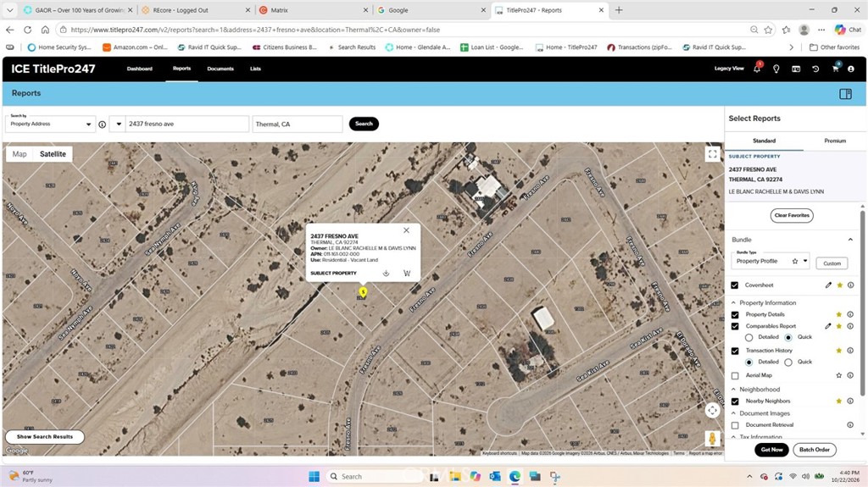
Task: Uncheck the Comparables Report checkbox
Action: tap(735, 326)
